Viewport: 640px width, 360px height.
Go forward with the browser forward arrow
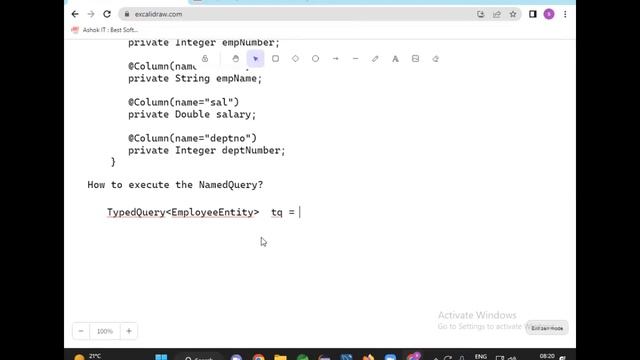click(x=91, y=14)
